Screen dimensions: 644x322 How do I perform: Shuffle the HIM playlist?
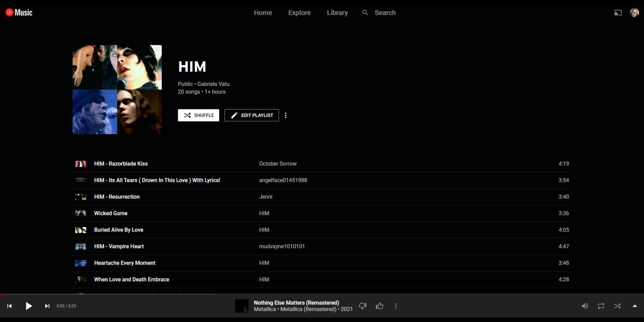click(199, 115)
